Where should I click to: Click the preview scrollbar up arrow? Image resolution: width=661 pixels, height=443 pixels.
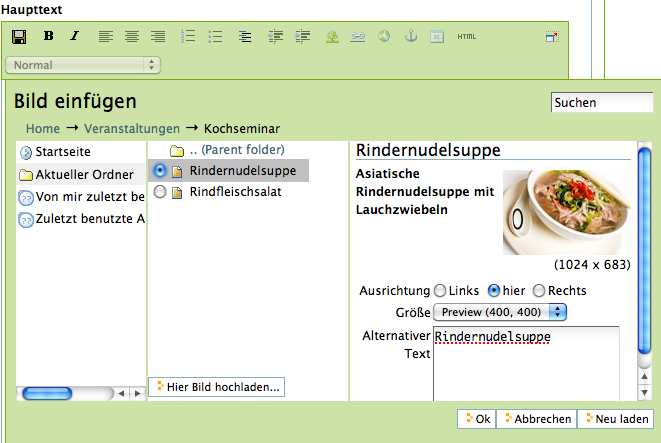pyautogui.click(x=644, y=376)
